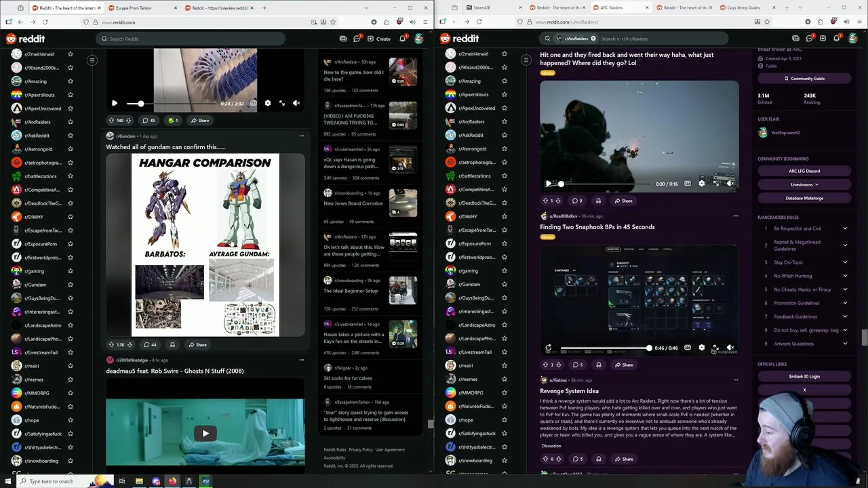Seek the Snaphook BPs video progress bar
This screenshot has height=488, width=868.
(x=605, y=348)
